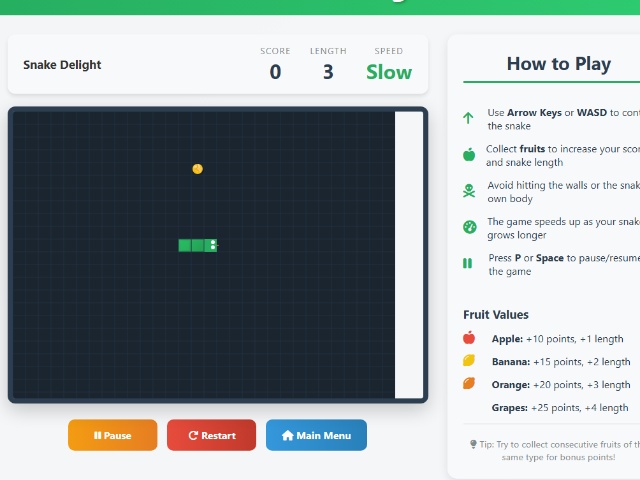
Task: Click the Pause button
Action: pos(113,435)
